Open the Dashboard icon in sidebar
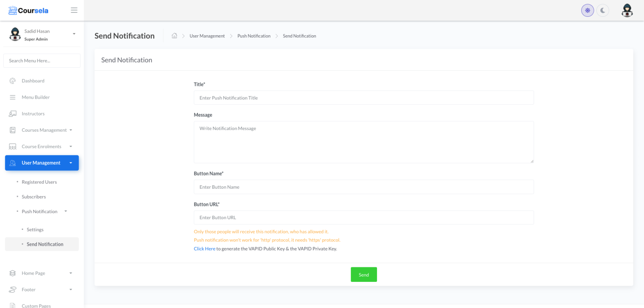Screen dimensions: 644x308 (x=12, y=81)
